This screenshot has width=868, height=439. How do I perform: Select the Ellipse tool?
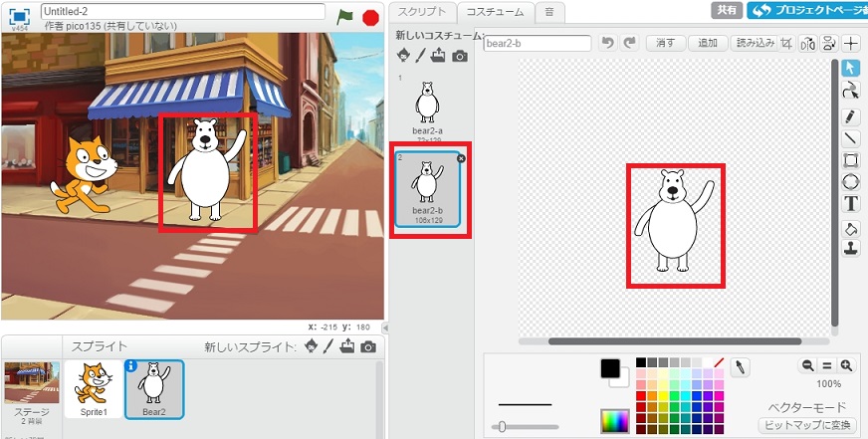pos(851,181)
